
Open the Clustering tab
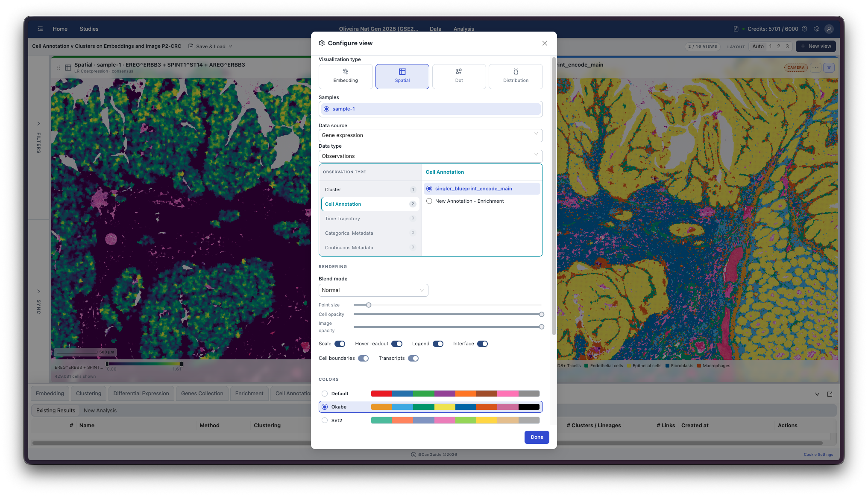pyautogui.click(x=88, y=394)
